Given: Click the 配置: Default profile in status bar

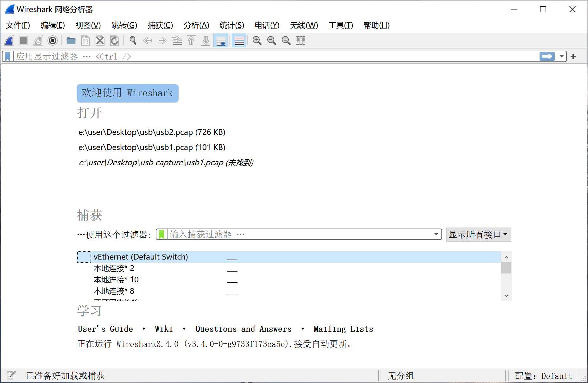Looking at the screenshot, I should [x=543, y=376].
